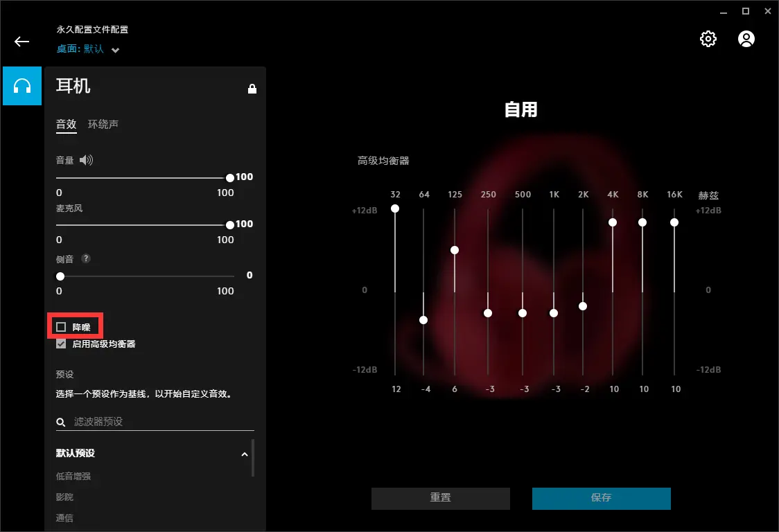Click the 64 Hz gain value -4
The width and height of the screenshot is (779, 532).
(x=426, y=389)
